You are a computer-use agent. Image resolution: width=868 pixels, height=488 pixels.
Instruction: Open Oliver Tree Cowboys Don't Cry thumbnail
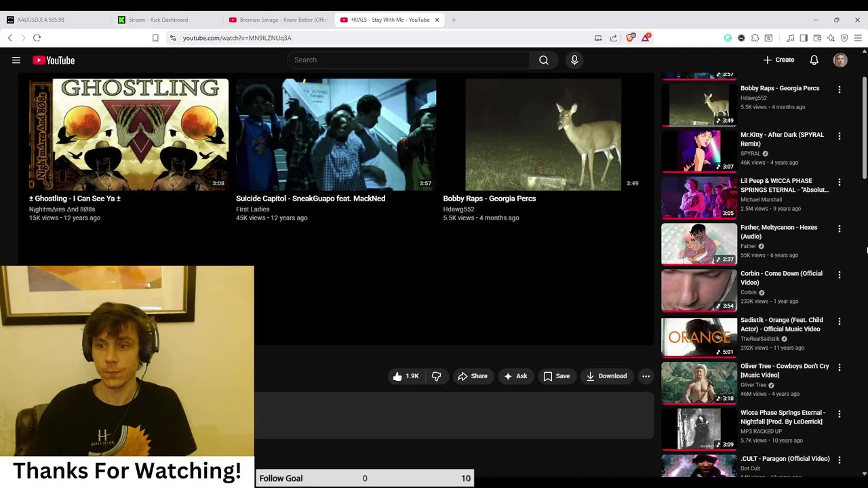tap(699, 383)
